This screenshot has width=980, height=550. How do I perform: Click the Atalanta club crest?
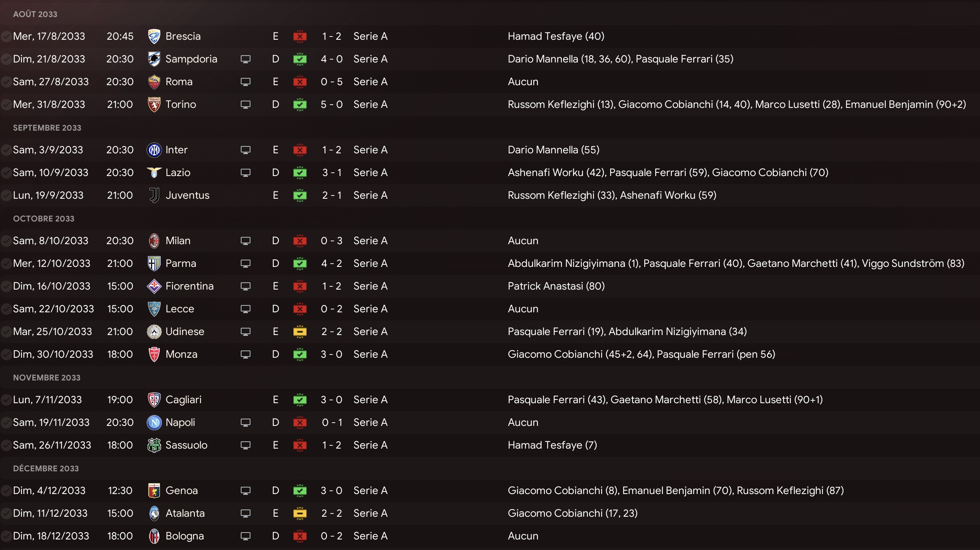pos(154,513)
